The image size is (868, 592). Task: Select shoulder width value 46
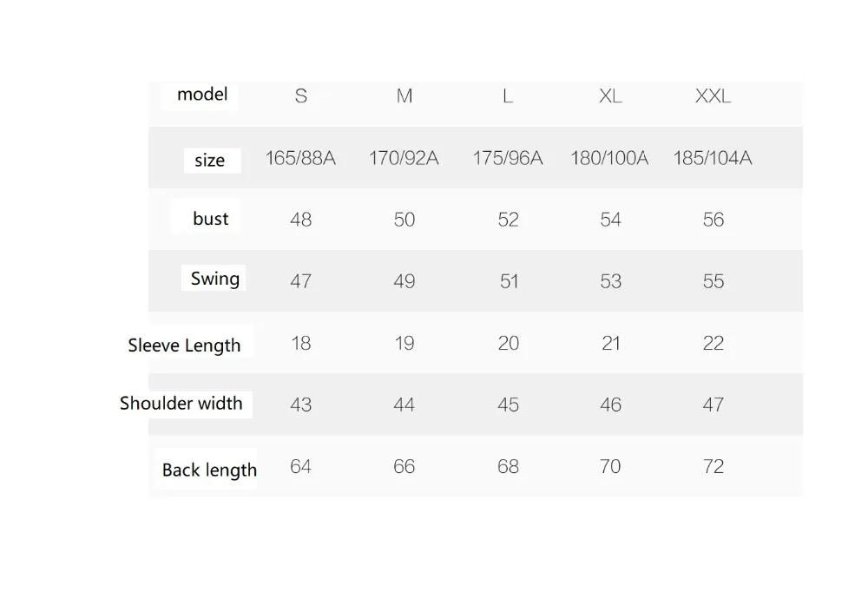coord(610,405)
